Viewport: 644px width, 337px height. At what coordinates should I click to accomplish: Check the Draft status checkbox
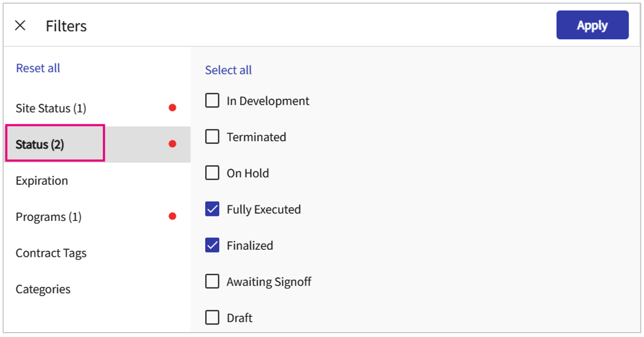(x=212, y=317)
